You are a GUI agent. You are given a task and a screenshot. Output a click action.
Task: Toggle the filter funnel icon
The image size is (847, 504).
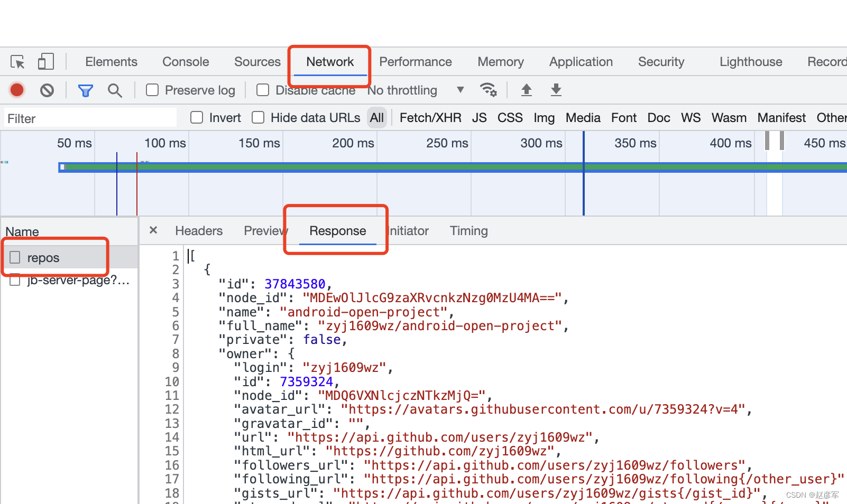coord(85,90)
